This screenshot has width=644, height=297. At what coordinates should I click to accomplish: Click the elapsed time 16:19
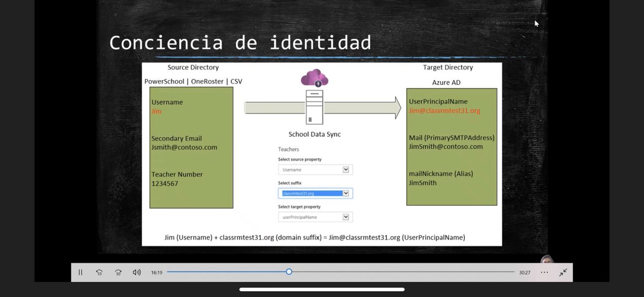(156, 272)
